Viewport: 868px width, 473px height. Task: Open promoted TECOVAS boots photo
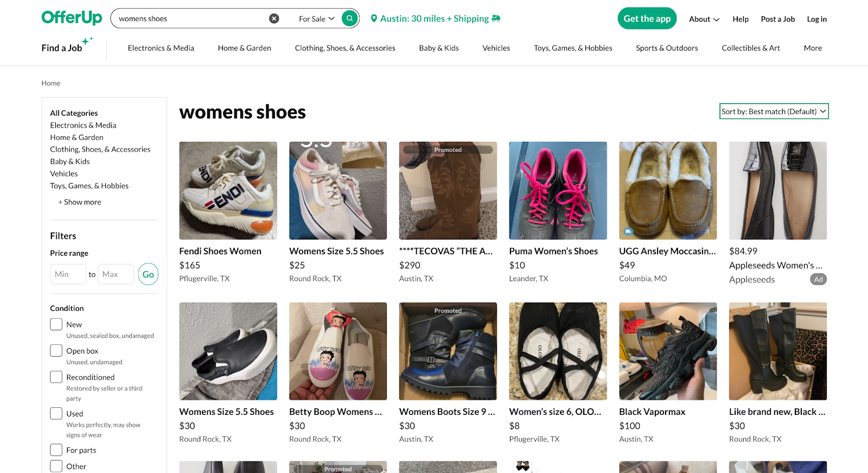coord(448,191)
